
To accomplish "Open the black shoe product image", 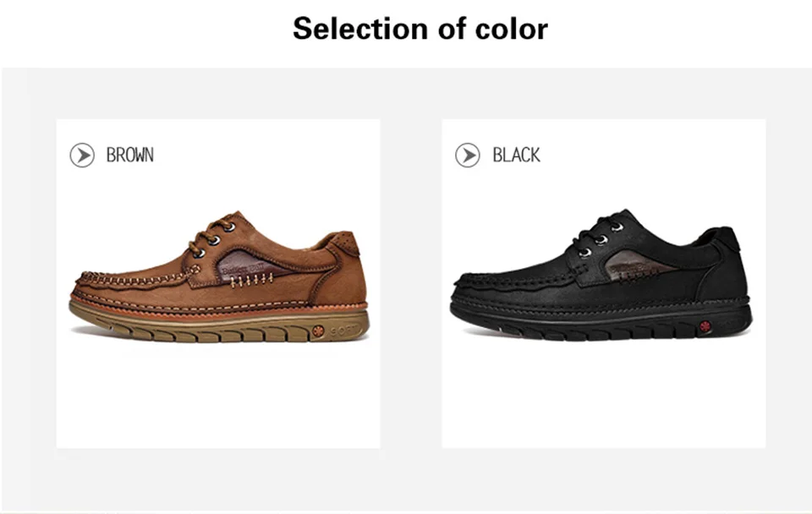I will pyautogui.click(x=601, y=275).
